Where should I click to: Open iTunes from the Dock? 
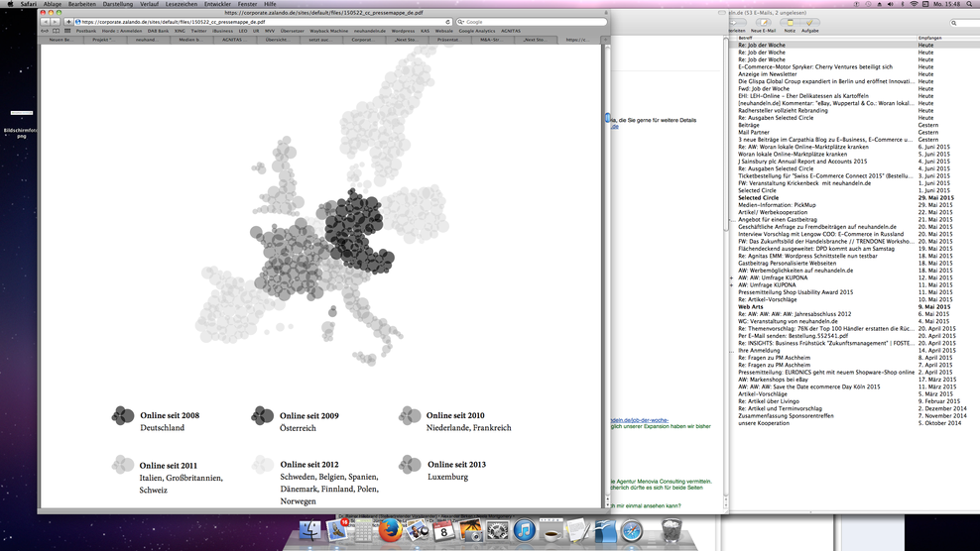(x=525, y=531)
